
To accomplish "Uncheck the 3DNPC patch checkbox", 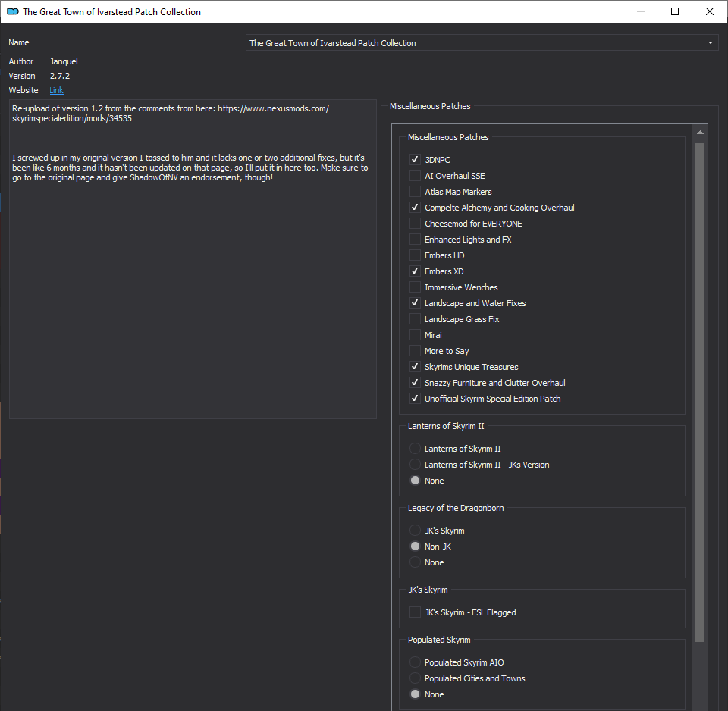I will [x=415, y=160].
